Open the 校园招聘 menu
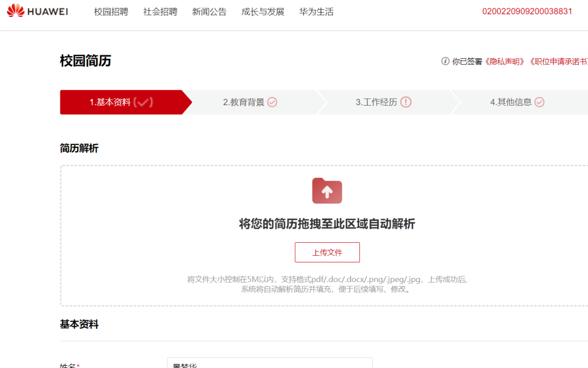Viewport: 588px width, 368px height. coord(111,11)
